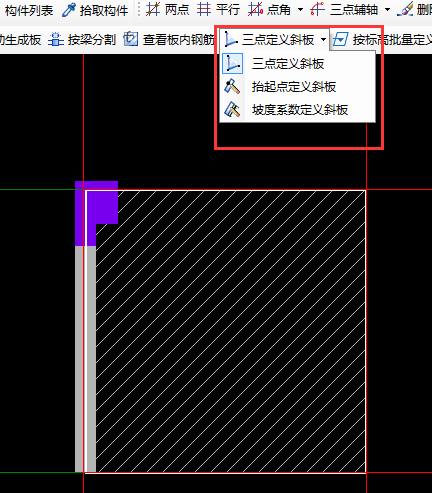Click the 两点 toolbar label
The height and width of the screenshot is (493, 432).
(x=177, y=9)
